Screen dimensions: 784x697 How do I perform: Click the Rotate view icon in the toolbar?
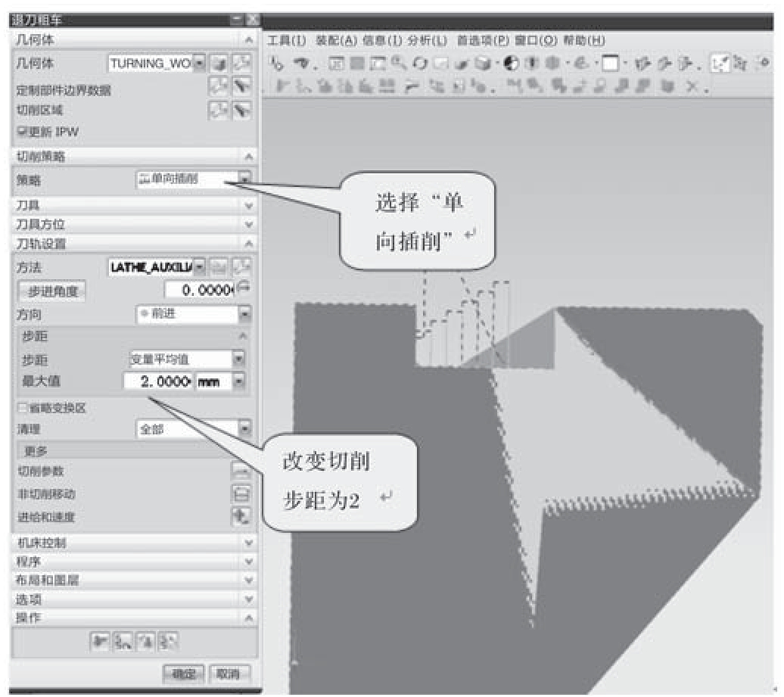click(x=420, y=64)
